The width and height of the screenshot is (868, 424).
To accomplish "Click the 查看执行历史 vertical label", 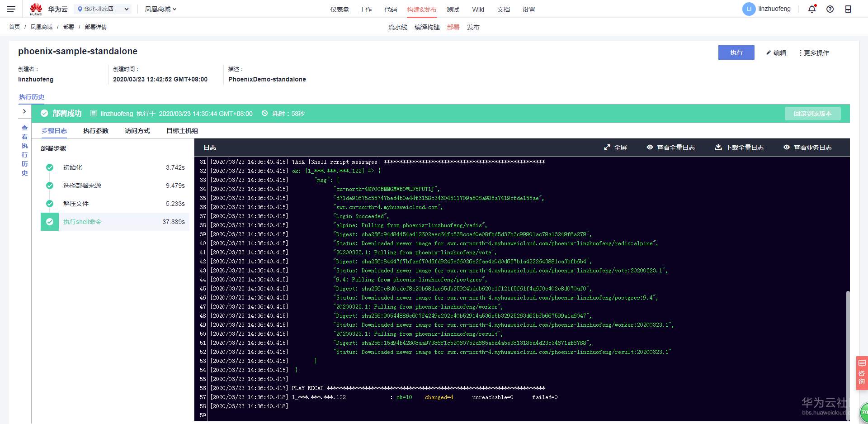I will [x=24, y=150].
